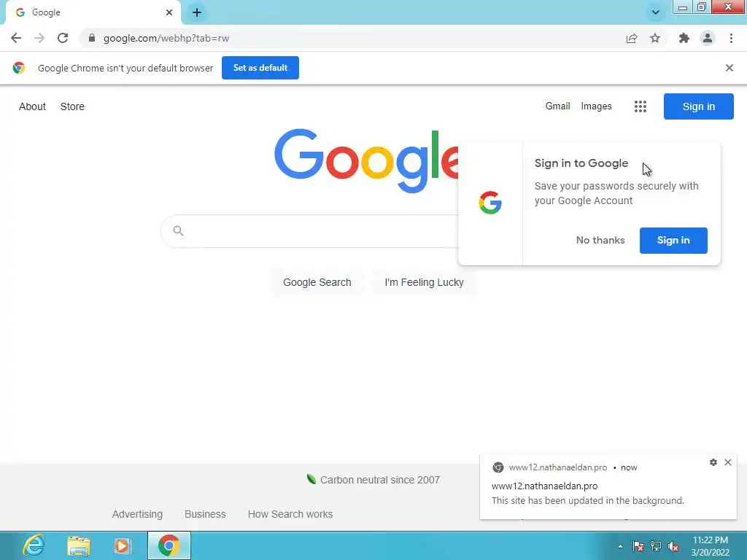Image resolution: width=747 pixels, height=560 pixels.
Task: Launch Internet Explorer from taskbar
Action: (x=34, y=545)
